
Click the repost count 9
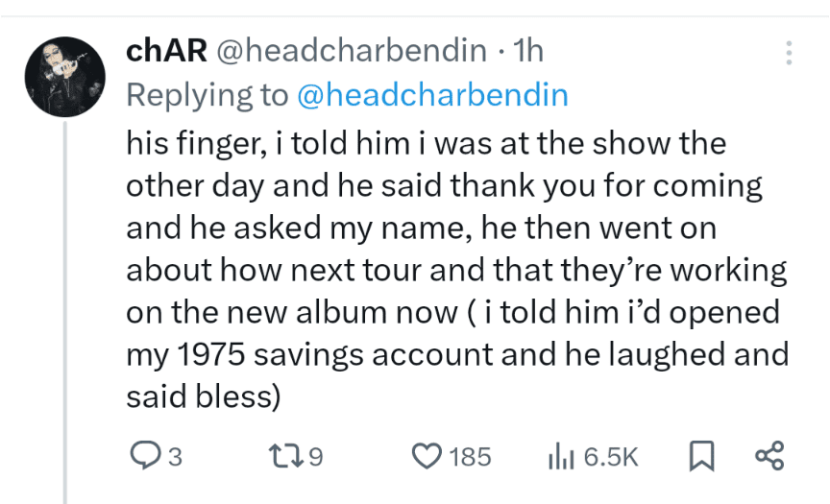click(315, 456)
